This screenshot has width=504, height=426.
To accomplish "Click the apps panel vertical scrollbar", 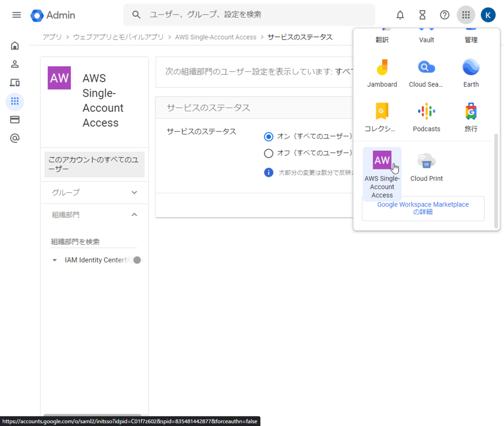I will [x=496, y=181].
